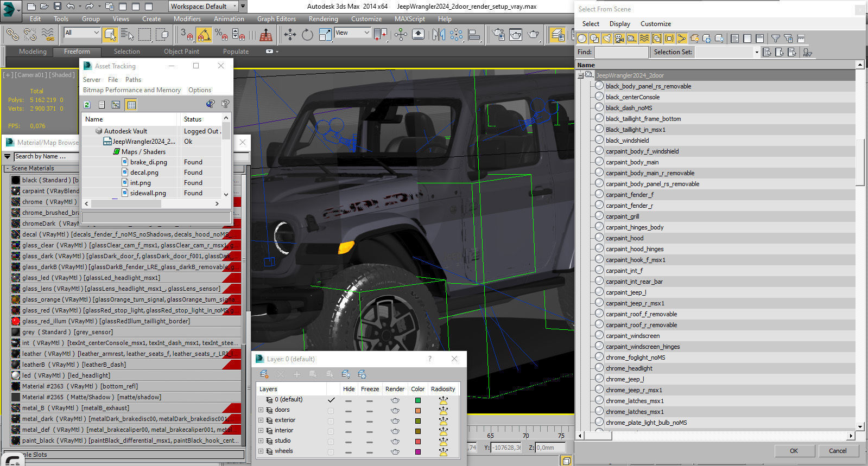
Task: Select the Scale transform tool
Action: (325, 35)
